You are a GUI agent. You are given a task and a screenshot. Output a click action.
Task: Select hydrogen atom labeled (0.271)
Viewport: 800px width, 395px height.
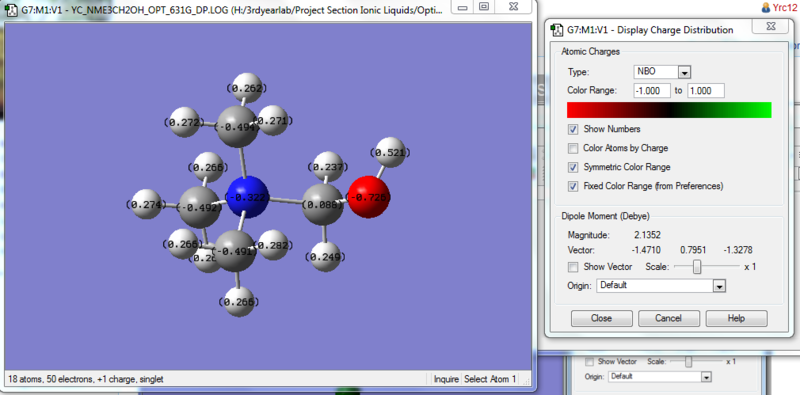274,120
